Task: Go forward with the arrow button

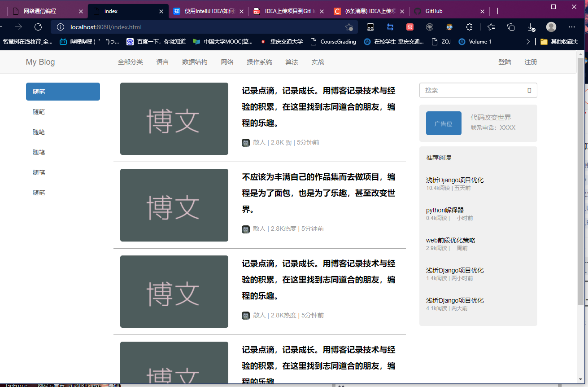Action: coord(18,27)
